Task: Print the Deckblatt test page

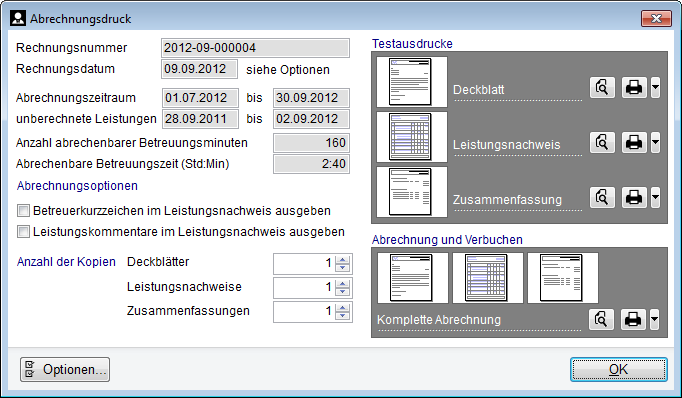Action: pos(634,87)
